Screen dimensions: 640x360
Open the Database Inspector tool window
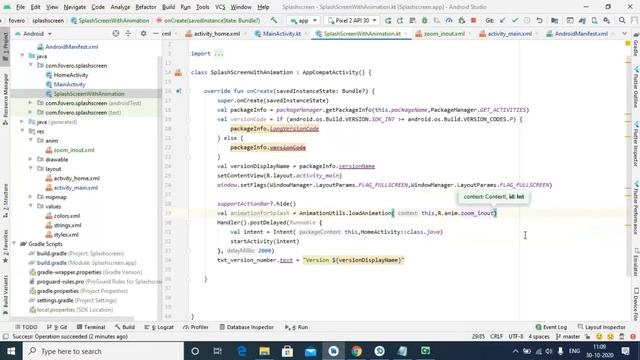247,327
